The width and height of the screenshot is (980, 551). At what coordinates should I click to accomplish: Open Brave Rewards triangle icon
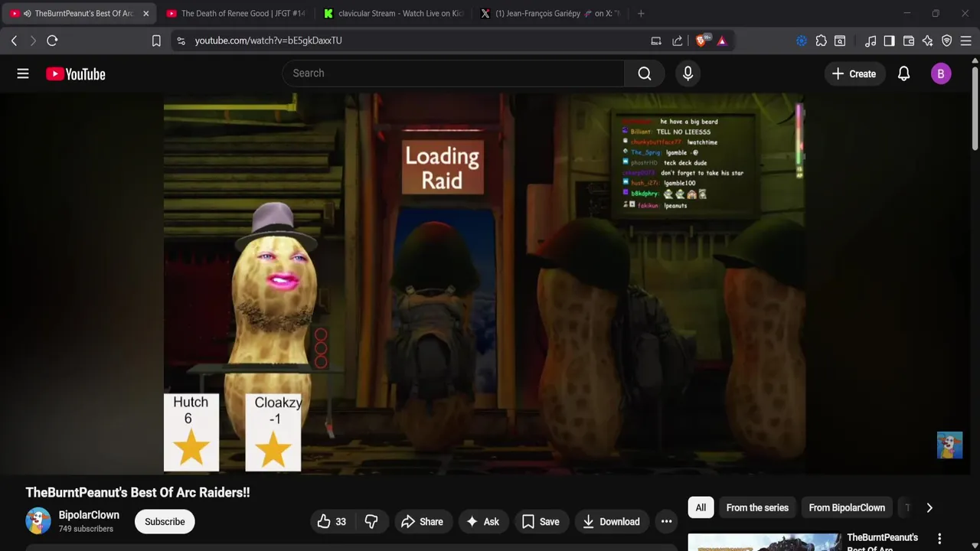(722, 41)
